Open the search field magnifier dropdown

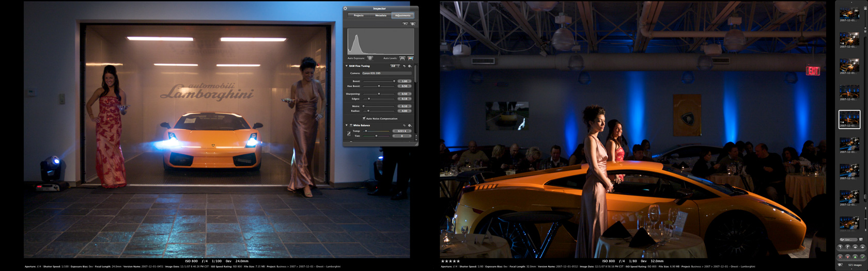(x=842, y=240)
